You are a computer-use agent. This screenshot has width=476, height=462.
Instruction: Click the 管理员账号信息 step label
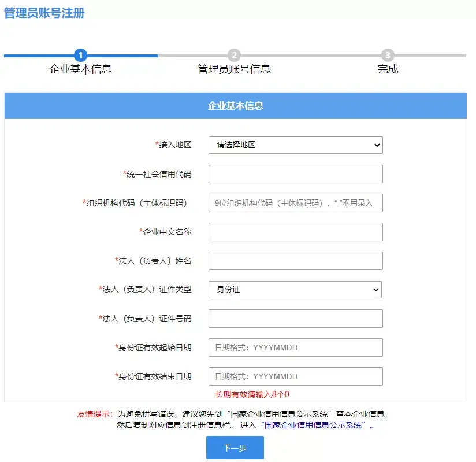[x=234, y=69]
